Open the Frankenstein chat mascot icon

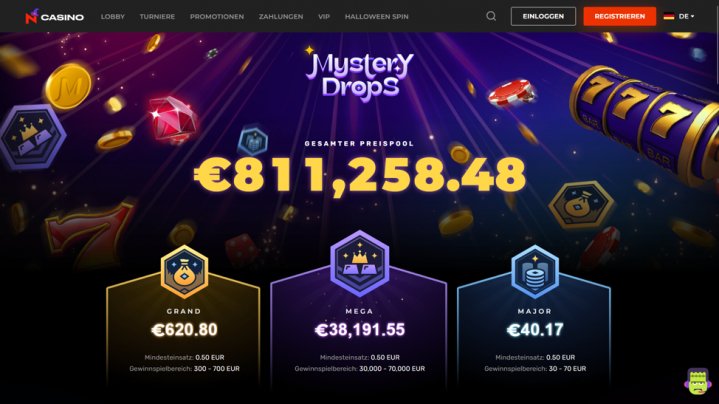[697, 381]
